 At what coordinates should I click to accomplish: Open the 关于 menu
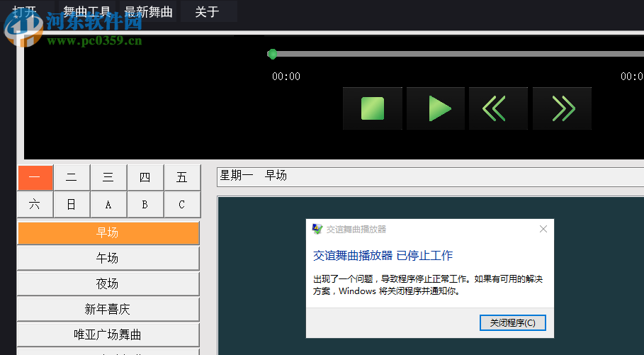click(x=207, y=11)
